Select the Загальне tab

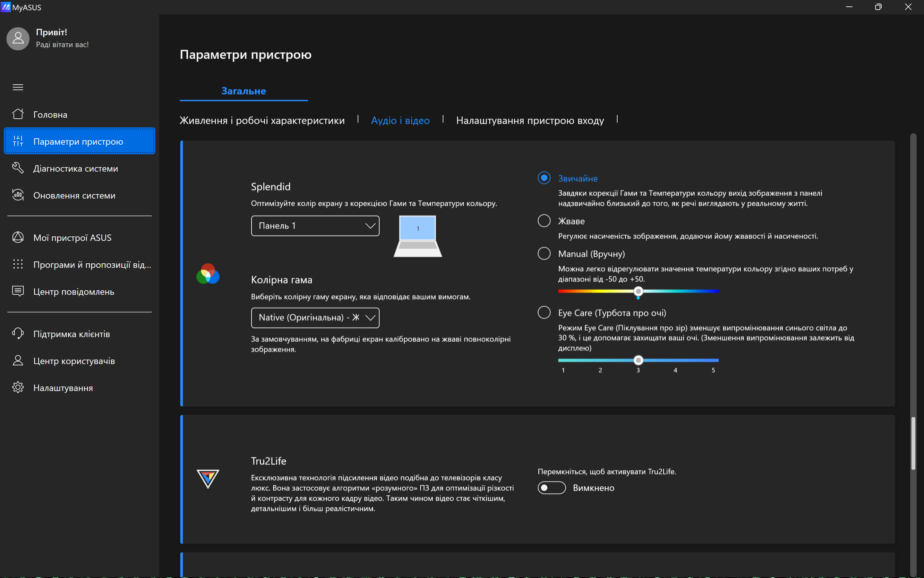244,91
